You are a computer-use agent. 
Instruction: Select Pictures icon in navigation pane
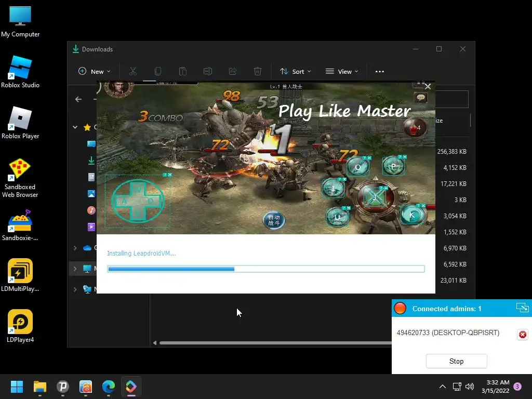tap(91, 194)
